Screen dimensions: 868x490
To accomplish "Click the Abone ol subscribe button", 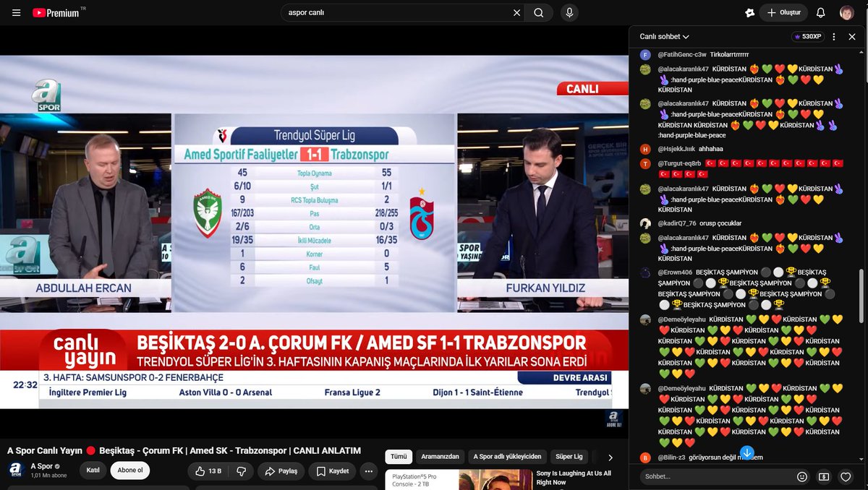I will point(131,470).
